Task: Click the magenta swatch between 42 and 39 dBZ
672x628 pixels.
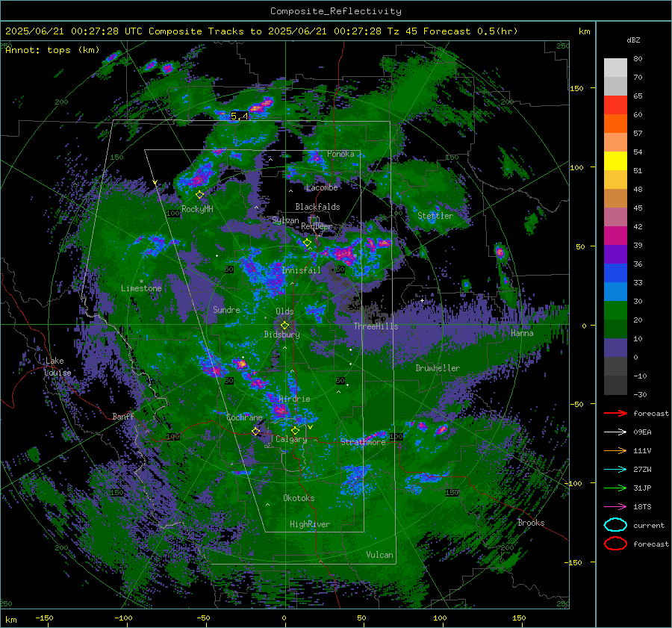Action: click(x=615, y=235)
